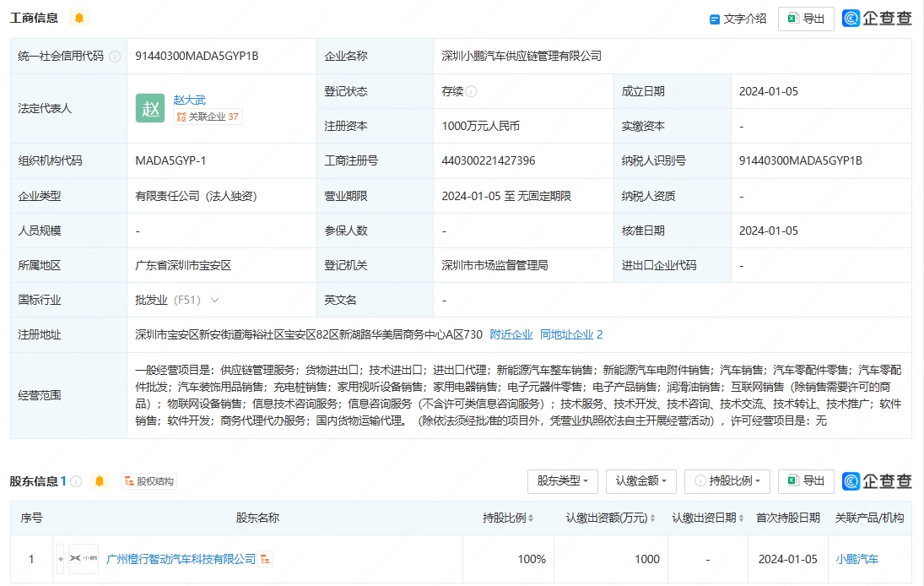Image resolution: width=924 pixels, height=586 pixels.
Task: Select 100% shareholding cell
Action: [x=532, y=560]
